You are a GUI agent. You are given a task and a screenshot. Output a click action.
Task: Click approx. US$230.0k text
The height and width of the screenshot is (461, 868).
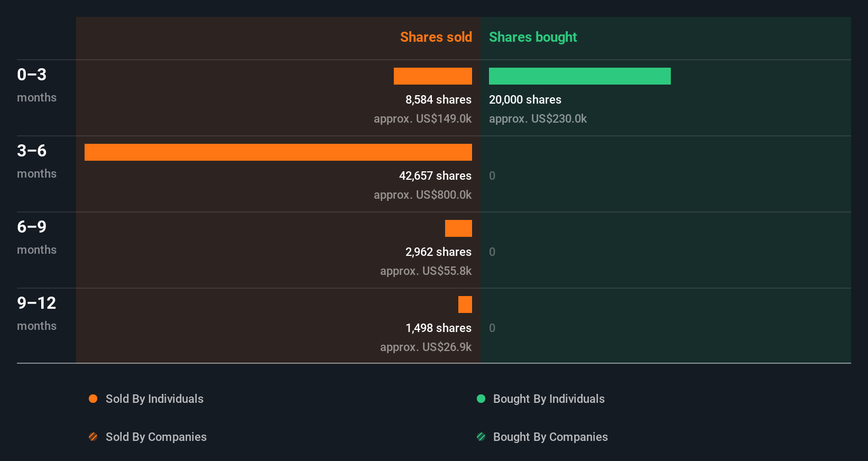click(x=538, y=118)
